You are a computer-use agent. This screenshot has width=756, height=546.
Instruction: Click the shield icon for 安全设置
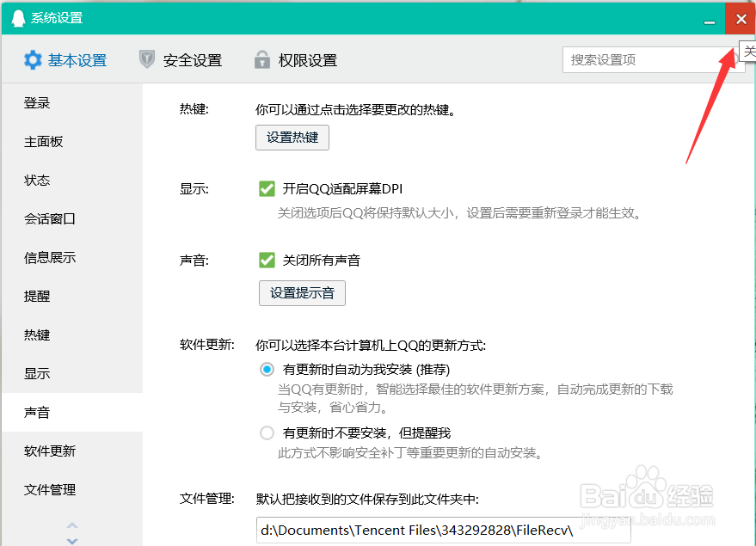point(146,59)
